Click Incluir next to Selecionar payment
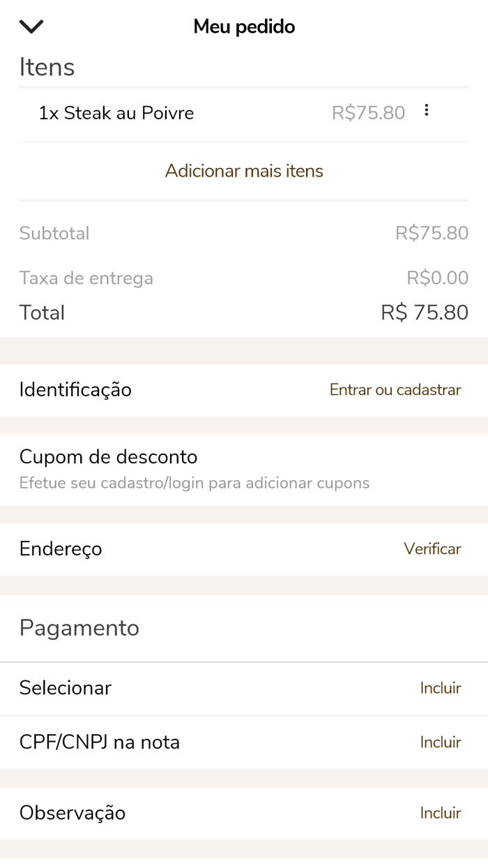The height and width of the screenshot is (868, 488). (x=441, y=687)
